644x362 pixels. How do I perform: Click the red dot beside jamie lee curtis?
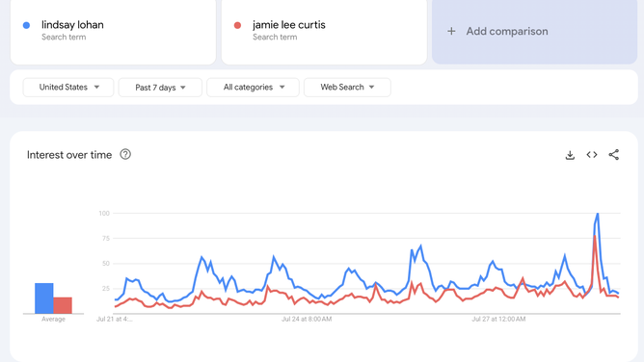(237, 25)
